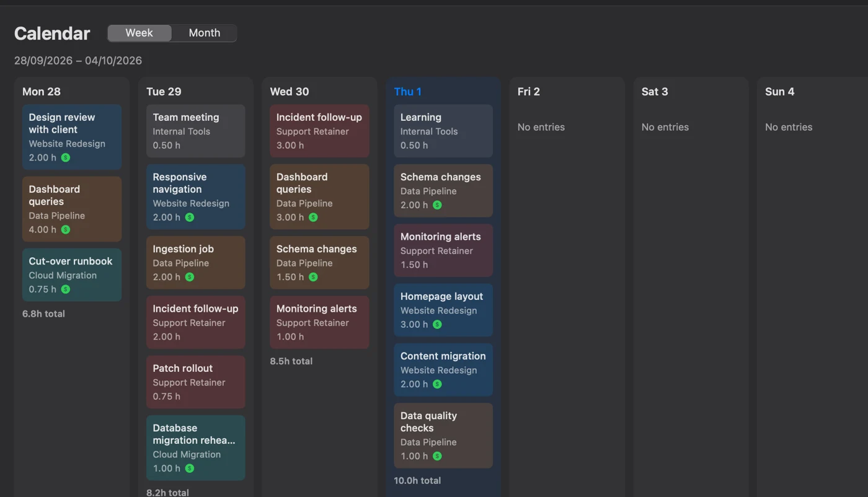Click "No entries" text under Sun 4
Viewport: 868px width, 497px height.
click(x=789, y=127)
